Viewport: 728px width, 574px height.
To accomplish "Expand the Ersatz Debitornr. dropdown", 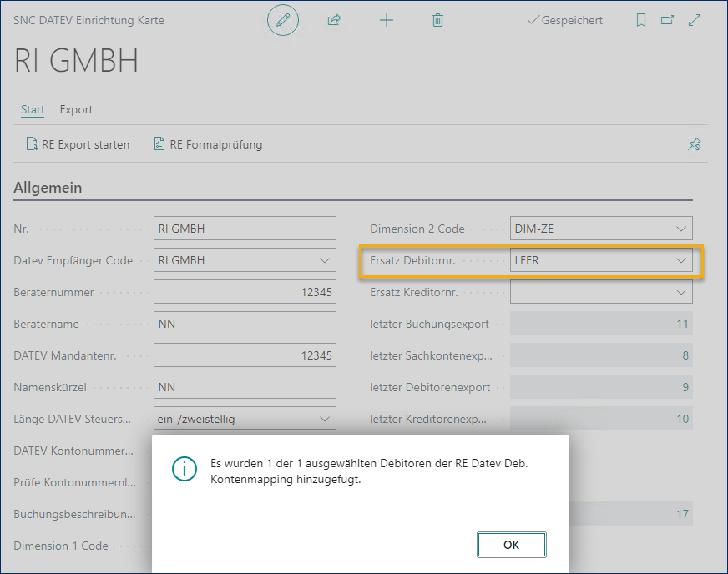I will pyautogui.click(x=681, y=260).
